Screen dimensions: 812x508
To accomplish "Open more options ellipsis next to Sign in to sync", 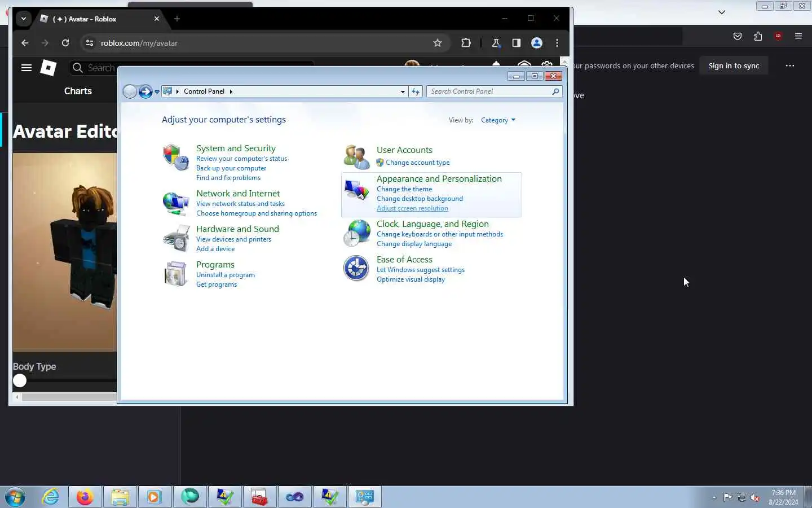I will coord(790,65).
